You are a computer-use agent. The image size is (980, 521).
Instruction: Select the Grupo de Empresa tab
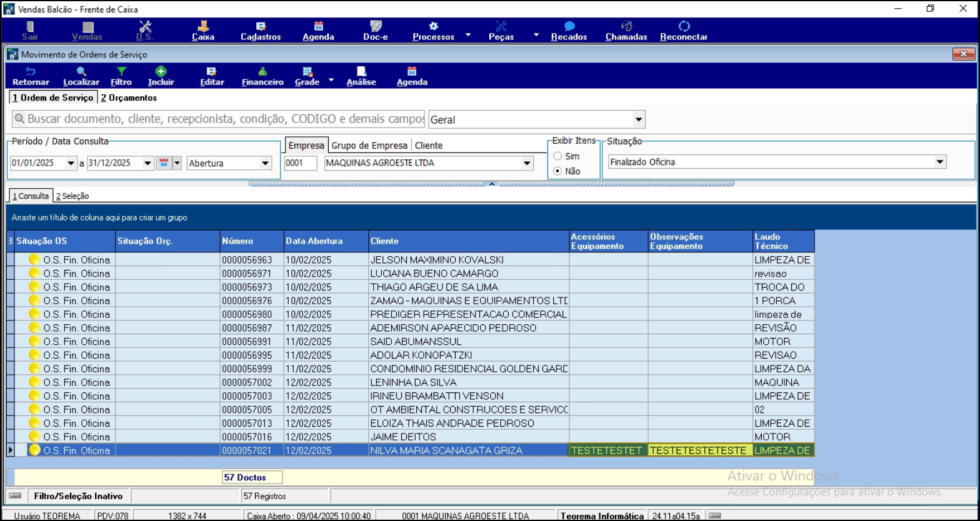coord(369,145)
